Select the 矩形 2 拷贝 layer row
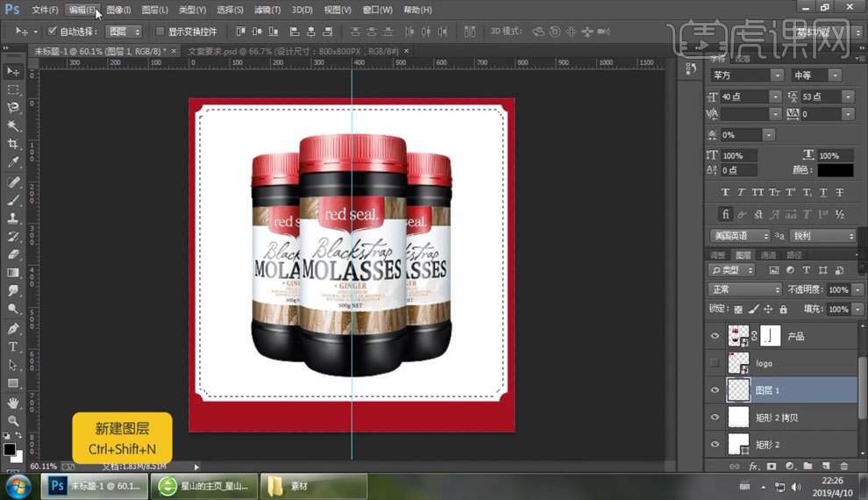The width and height of the screenshot is (868, 500). point(781,417)
